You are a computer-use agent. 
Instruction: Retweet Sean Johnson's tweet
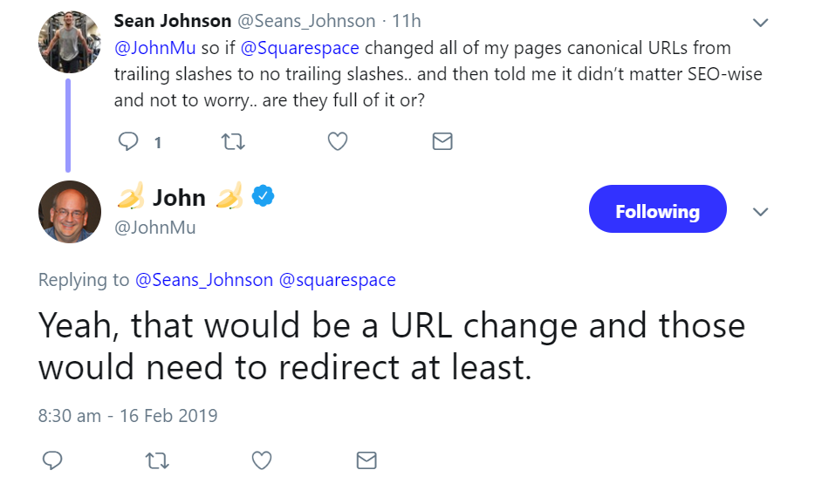[x=234, y=141]
